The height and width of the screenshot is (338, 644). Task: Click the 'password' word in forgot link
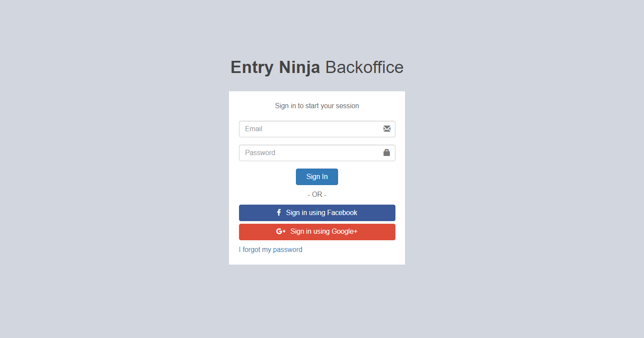tap(288, 250)
